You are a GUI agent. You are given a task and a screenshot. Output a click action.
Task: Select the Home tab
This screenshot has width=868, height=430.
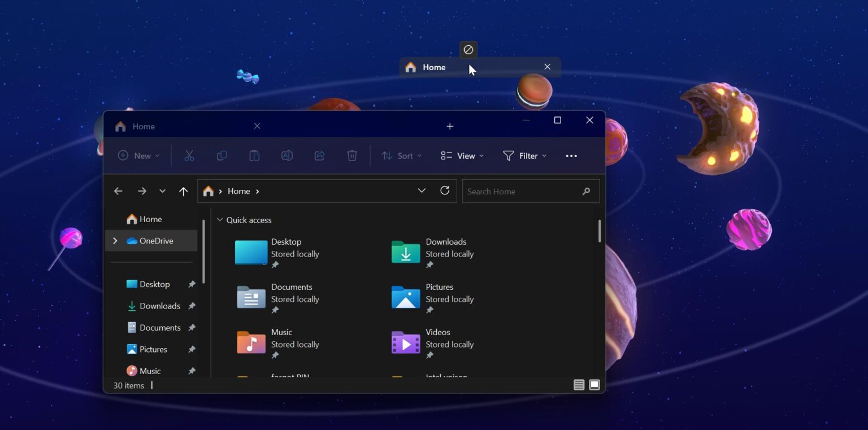(144, 126)
